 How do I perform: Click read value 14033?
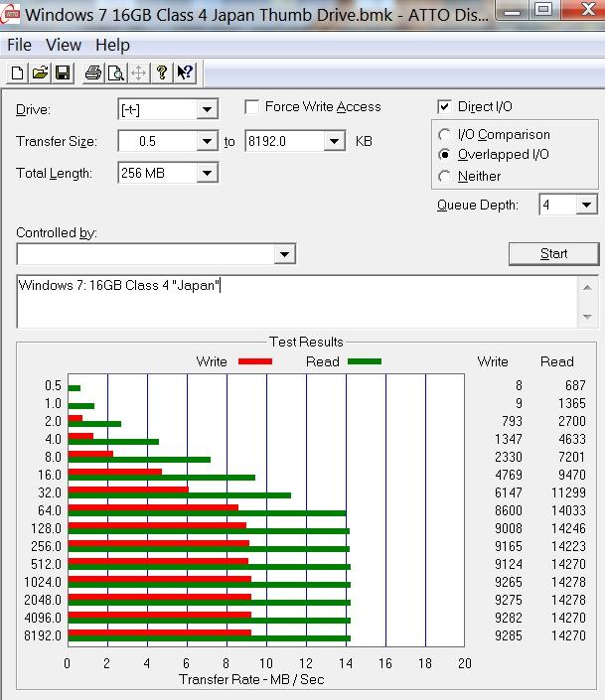tap(568, 510)
